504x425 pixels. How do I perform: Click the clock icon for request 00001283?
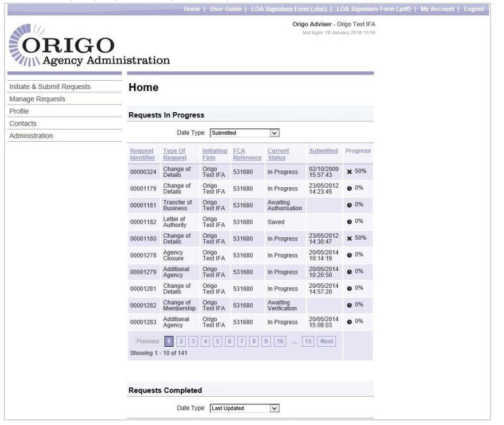pos(349,322)
